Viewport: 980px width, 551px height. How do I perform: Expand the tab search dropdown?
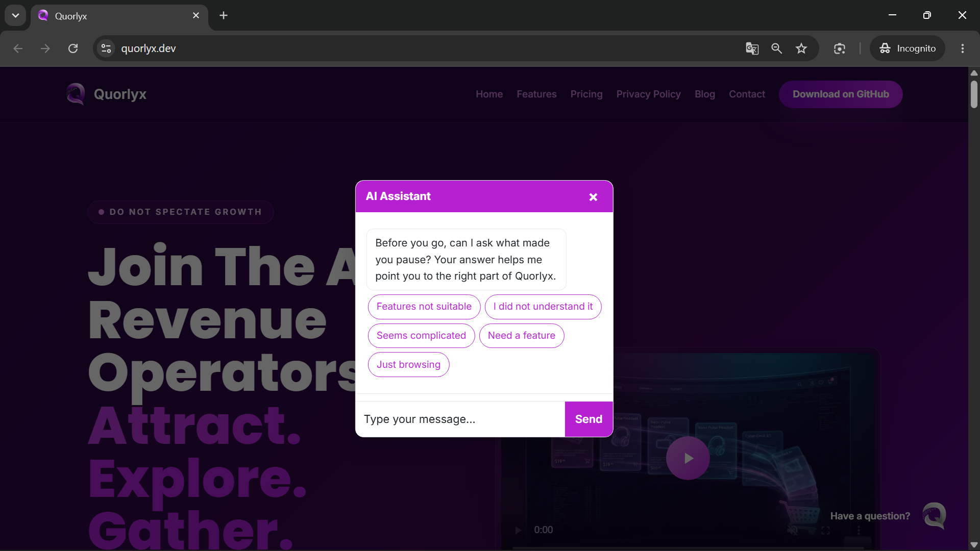point(15,15)
